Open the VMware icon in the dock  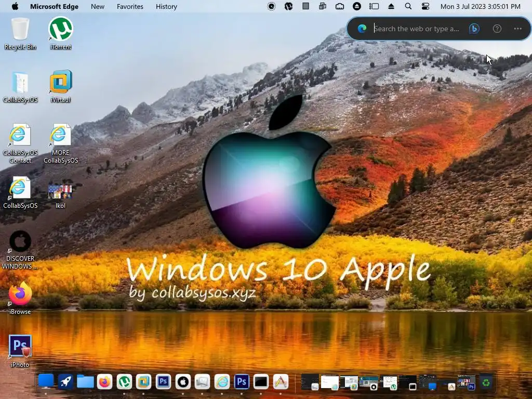pyautogui.click(x=143, y=382)
